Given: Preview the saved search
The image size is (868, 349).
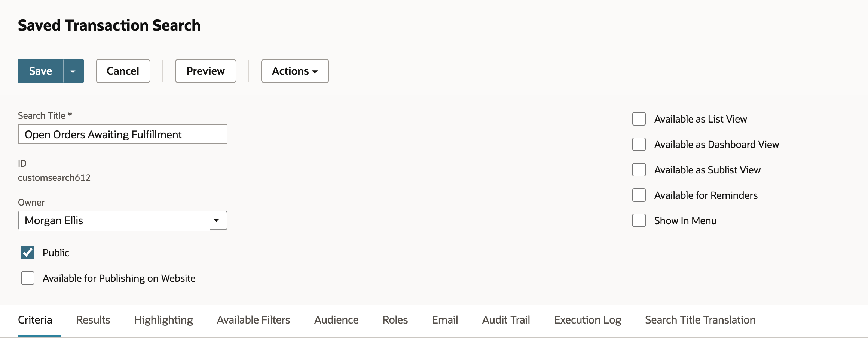Looking at the screenshot, I should (205, 71).
